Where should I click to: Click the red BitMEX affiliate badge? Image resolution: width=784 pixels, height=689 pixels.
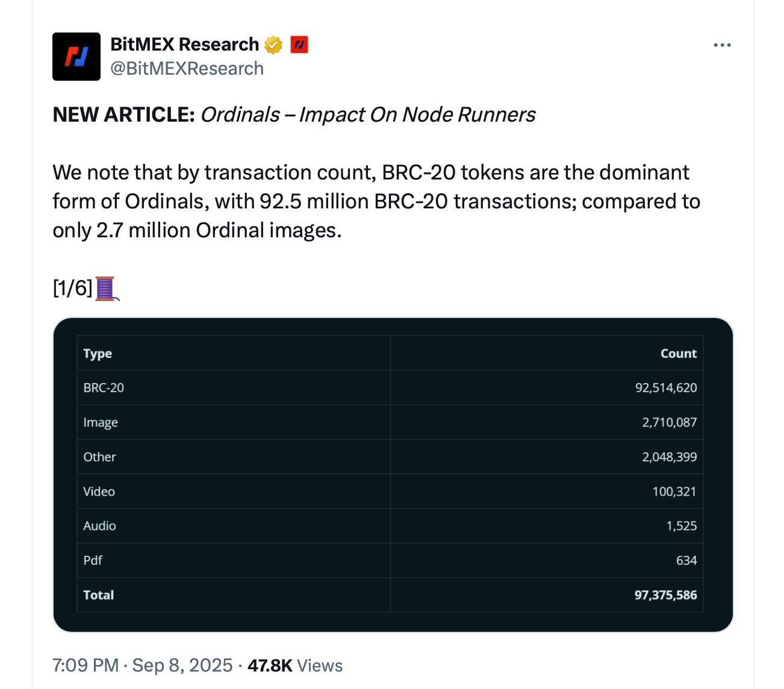[x=299, y=45]
